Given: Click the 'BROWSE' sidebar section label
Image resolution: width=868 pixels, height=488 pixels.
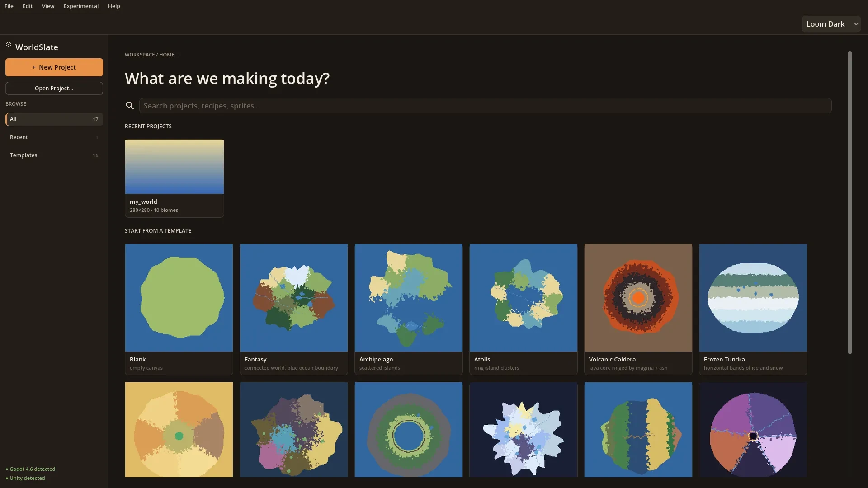Looking at the screenshot, I should [x=16, y=104].
